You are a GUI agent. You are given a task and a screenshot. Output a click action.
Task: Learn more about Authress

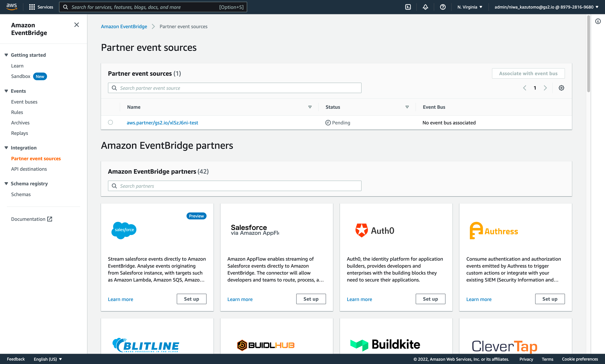point(479,299)
